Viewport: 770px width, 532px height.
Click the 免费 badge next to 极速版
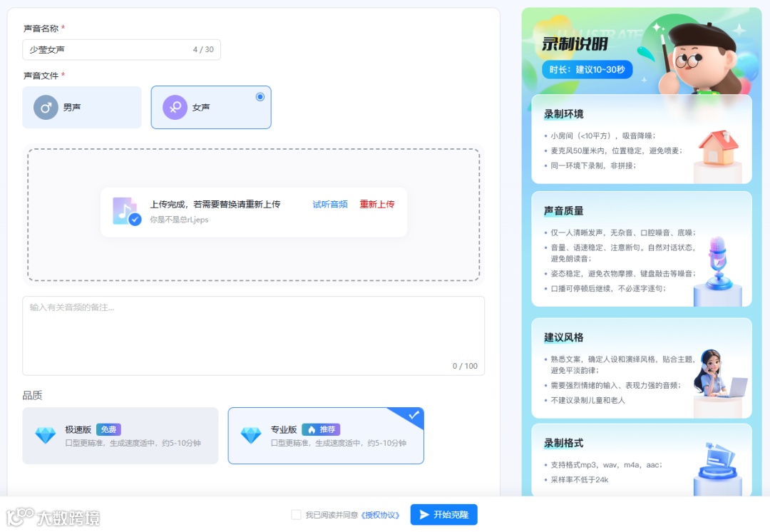[108, 429]
